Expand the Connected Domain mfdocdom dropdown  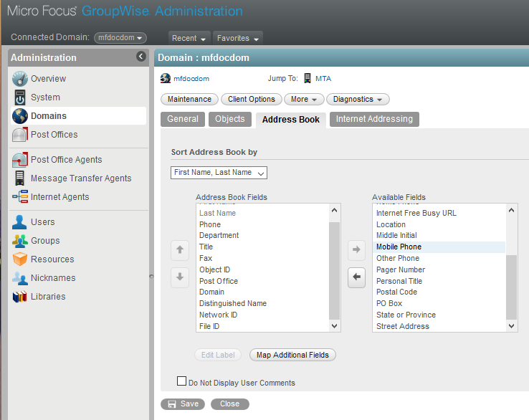[x=120, y=37]
